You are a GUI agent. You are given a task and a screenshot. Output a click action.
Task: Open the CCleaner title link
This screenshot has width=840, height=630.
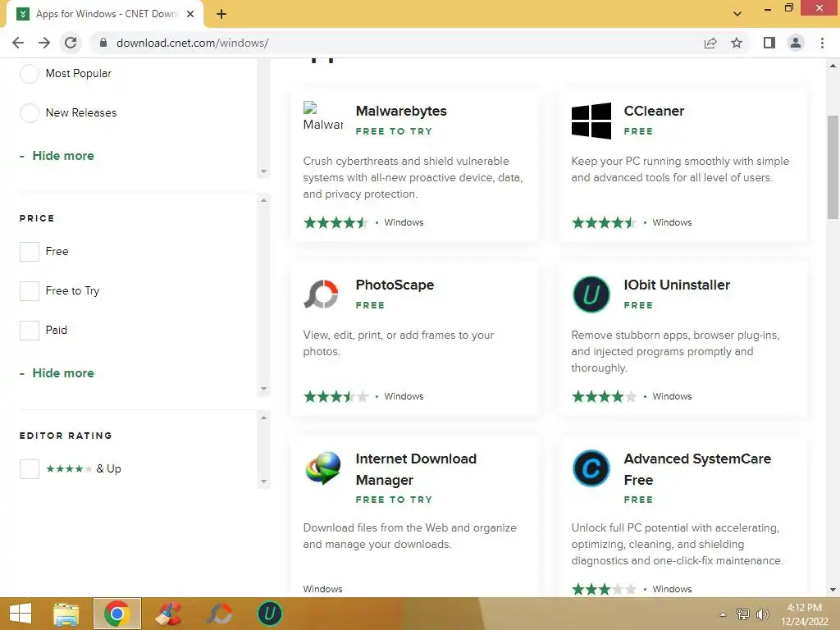pos(654,111)
